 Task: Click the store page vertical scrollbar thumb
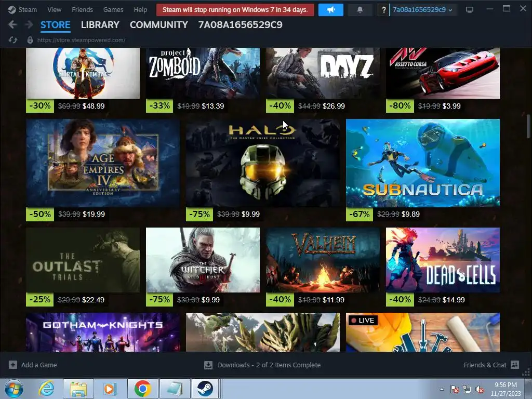tap(528, 126)
